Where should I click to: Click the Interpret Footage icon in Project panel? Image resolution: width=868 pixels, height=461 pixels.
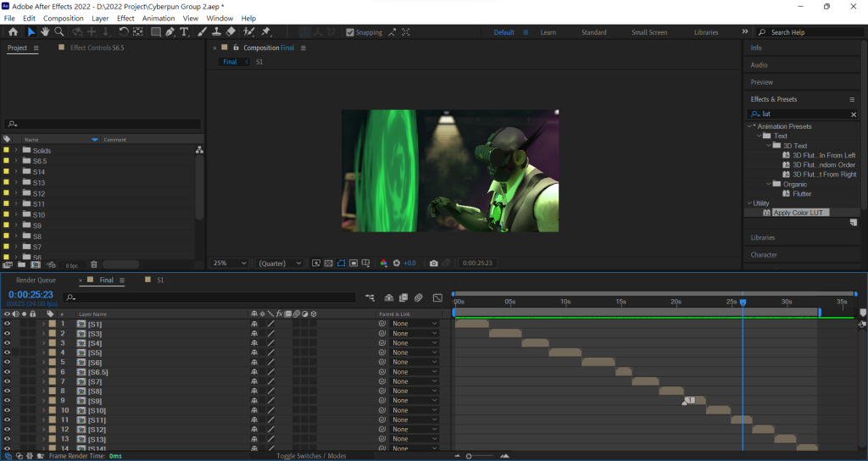(8, 264)
